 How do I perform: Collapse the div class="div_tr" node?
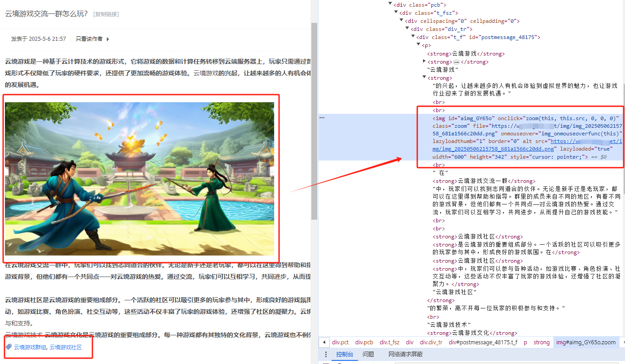point(407,29)
